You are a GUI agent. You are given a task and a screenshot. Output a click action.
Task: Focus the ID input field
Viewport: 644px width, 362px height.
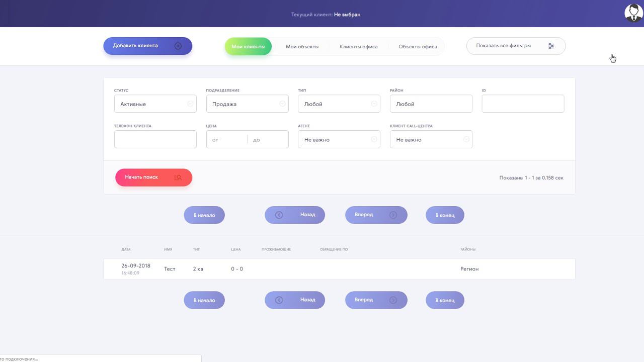click(x=523, y=104)
